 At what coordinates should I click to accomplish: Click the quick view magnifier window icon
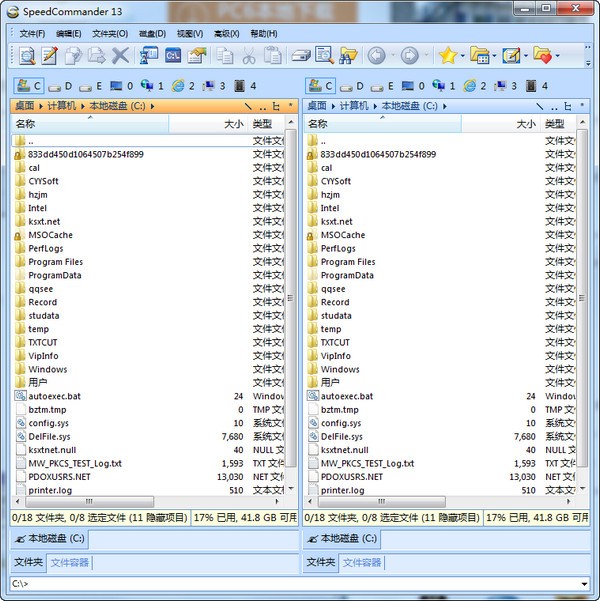pos(324,56)
